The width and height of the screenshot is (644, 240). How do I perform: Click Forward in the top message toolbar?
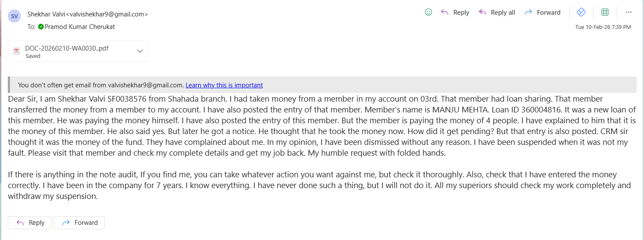(542, 13)
